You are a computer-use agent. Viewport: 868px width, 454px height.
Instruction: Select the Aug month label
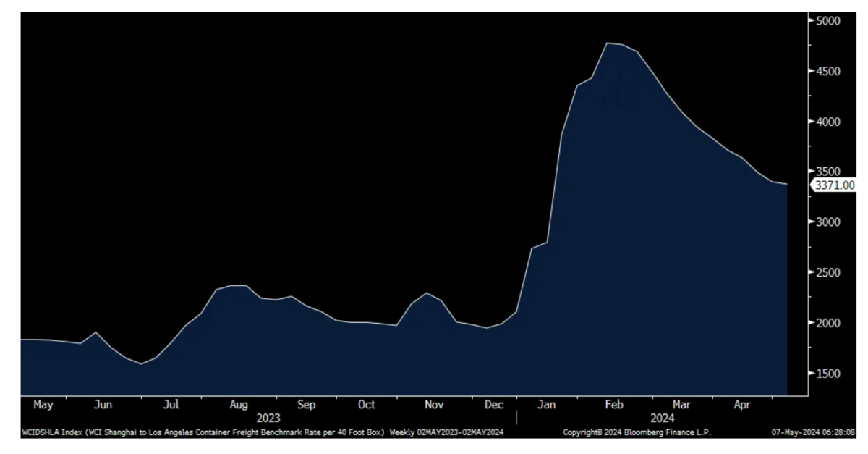pos(239,405)
